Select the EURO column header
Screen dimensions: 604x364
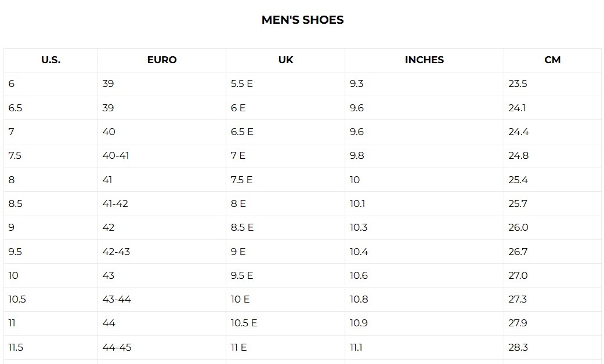point(162,60)
